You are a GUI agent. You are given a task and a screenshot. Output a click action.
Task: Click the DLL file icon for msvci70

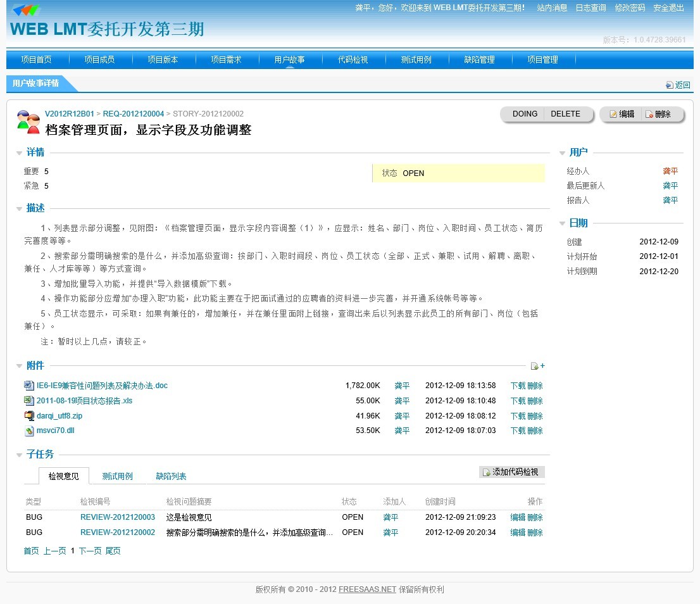click(28, 431)
